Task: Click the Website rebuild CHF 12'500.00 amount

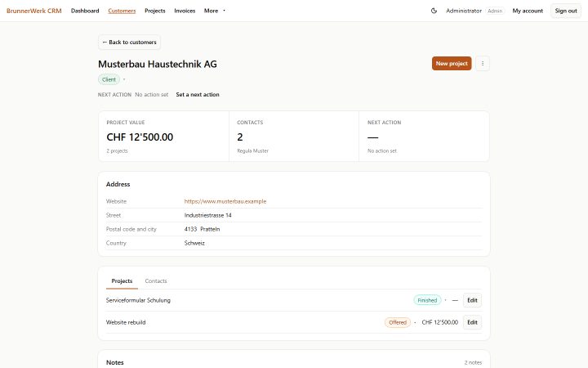Action: click(x=440, y=322)
